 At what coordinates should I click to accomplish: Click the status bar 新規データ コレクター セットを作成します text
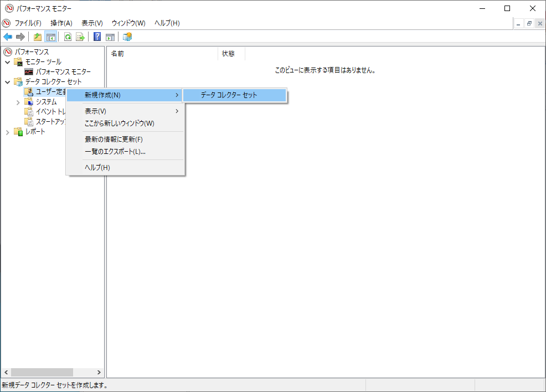click(x=55, y=385)
